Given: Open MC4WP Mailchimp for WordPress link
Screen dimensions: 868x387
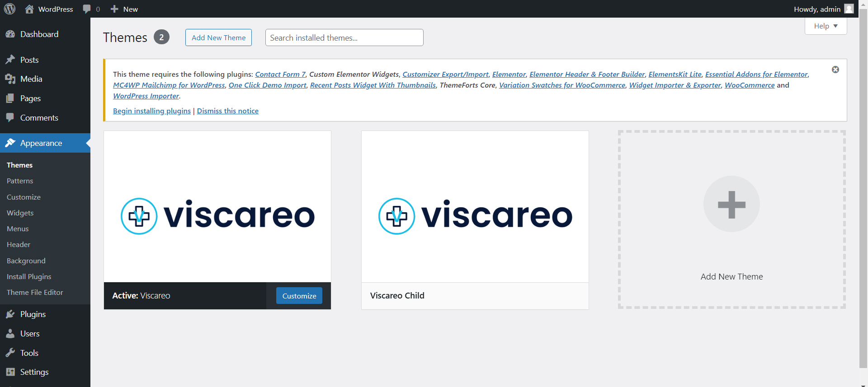Looking at the screenshot, I should tap(169, 85).
